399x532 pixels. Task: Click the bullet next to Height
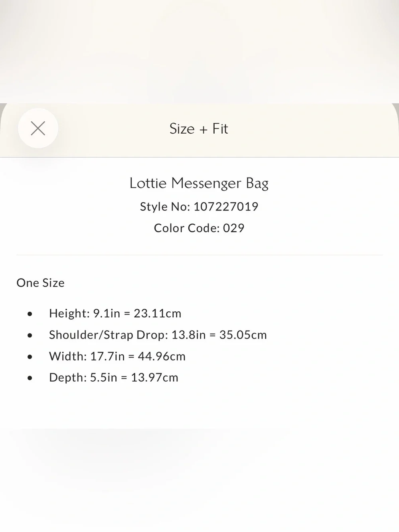pyautogui.click(x=30, y=314)
